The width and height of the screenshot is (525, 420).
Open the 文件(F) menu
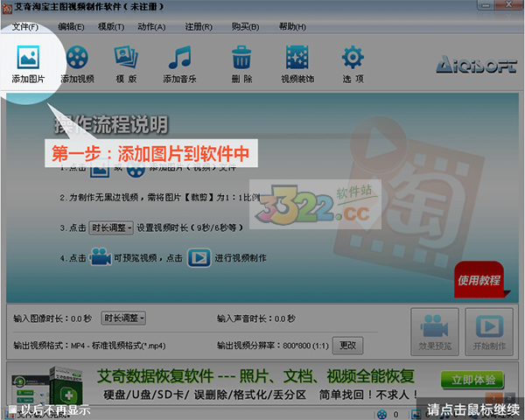[25, 27]
